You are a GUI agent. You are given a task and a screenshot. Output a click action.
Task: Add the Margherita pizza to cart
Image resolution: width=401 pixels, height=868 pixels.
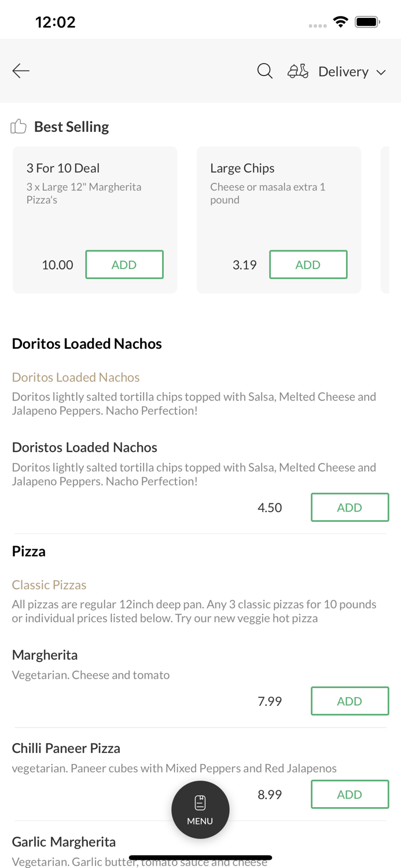point(350,701)
